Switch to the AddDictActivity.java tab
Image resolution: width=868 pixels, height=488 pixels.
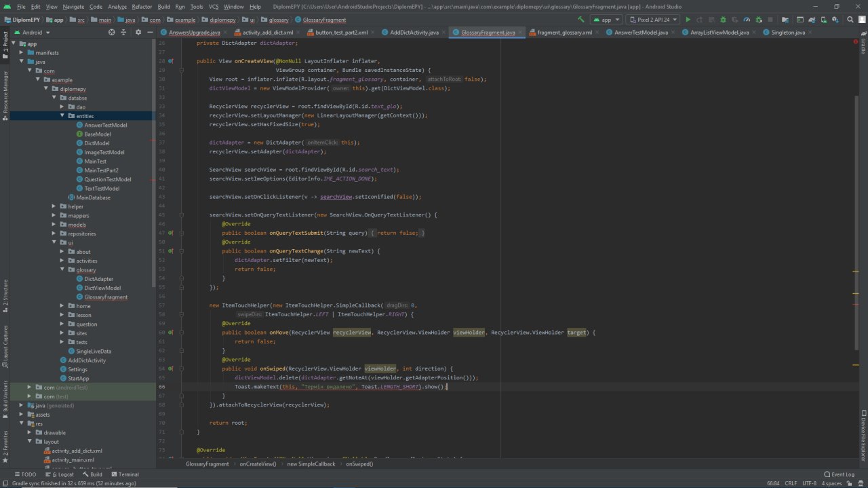click(414, 33)
